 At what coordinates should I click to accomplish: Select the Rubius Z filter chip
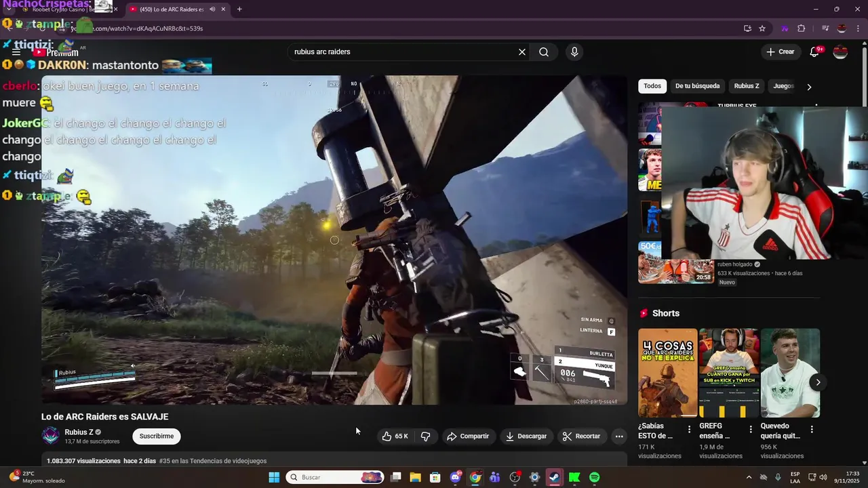pyautogui.click(x=747, y=86)
